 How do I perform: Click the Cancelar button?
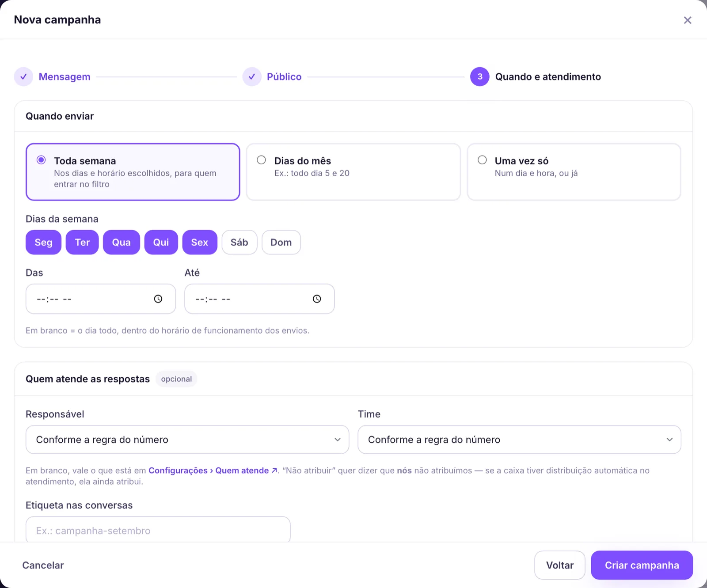43,565
